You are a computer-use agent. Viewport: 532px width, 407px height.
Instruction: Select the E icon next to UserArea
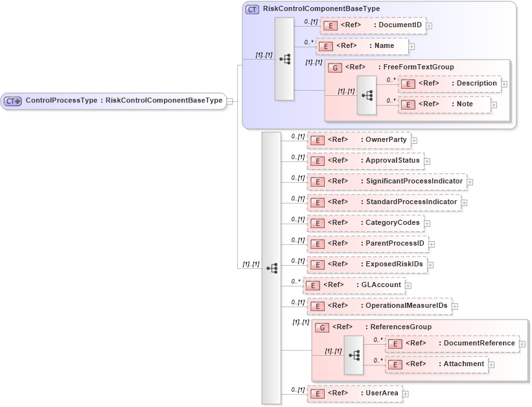point(317,393)
